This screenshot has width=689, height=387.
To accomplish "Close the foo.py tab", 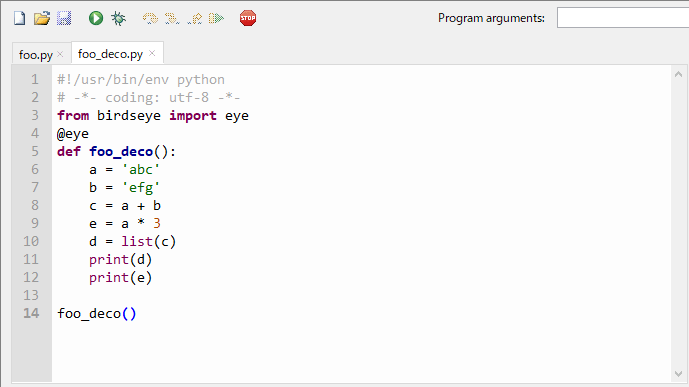I will click(x=61, y=54).
